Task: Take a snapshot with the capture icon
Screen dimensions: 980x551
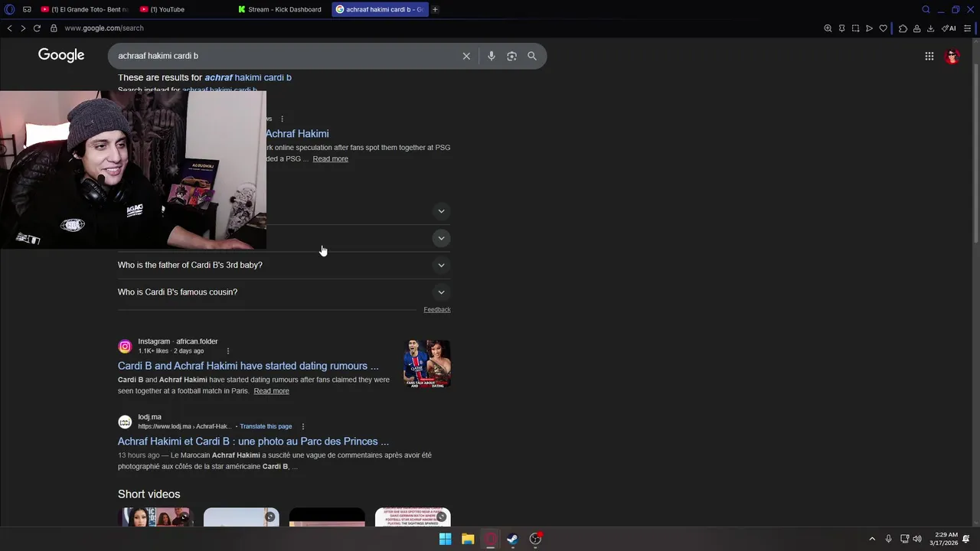Action: coord(855,28)
